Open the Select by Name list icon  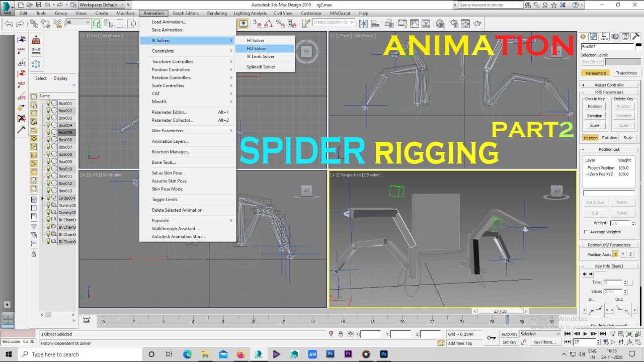point(108,23)
